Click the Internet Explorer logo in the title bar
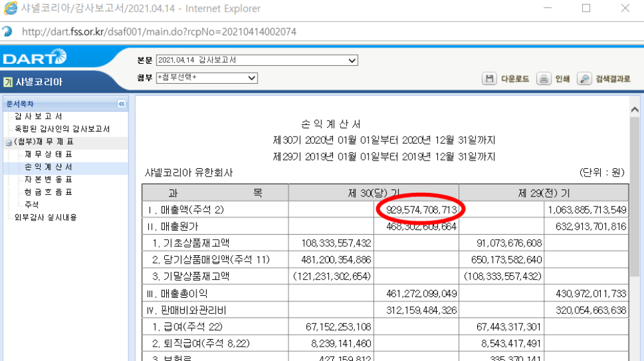 tap(10, 8)
